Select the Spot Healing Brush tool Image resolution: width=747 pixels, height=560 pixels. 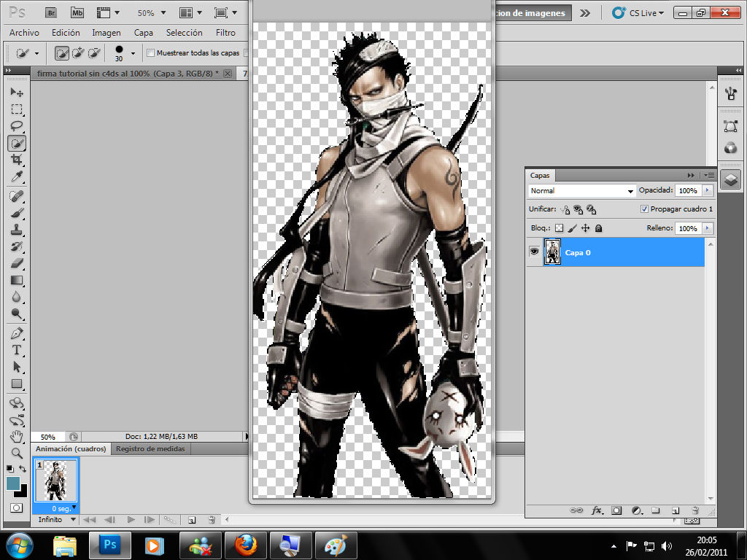(x=17, y=195)
